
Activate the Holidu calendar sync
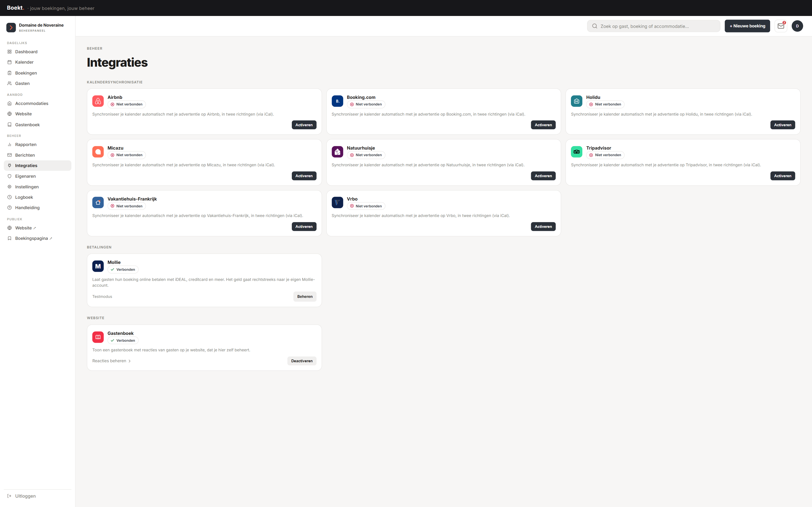[x=783, y=125]
